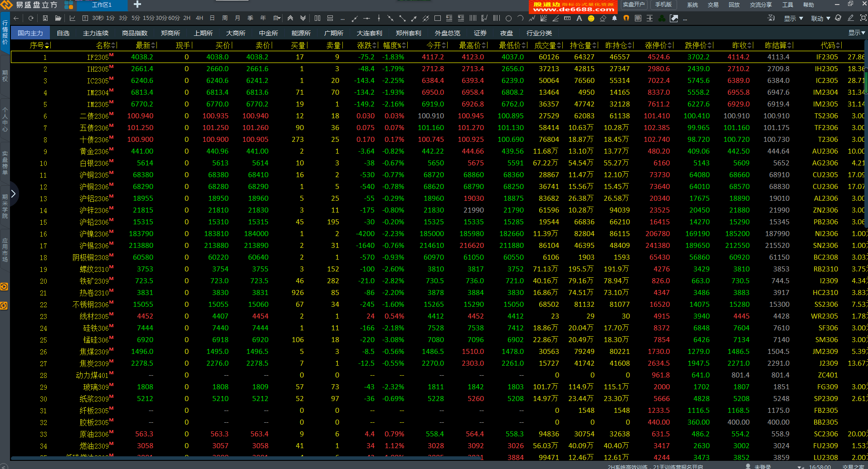The height and width of the screenshot is (469, 868).
Task: Select the eraser tool icon
Action: pyautogui.click(x=603, y=19)
